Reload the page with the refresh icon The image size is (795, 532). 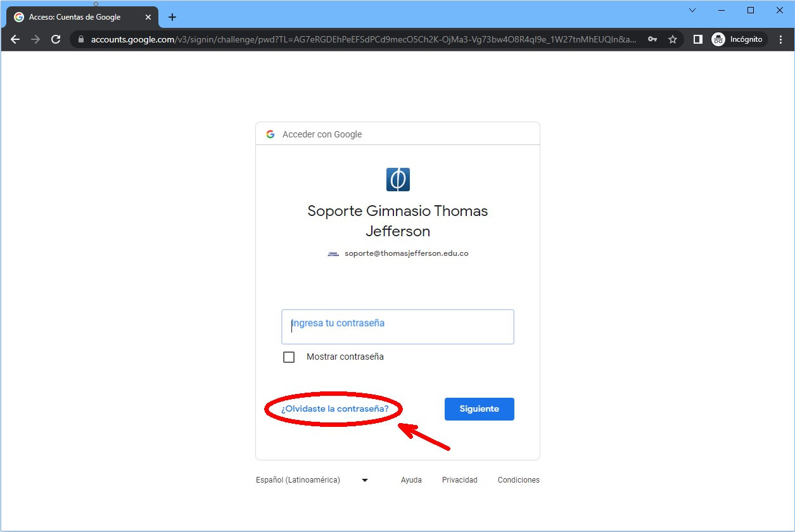pos(56,39)
